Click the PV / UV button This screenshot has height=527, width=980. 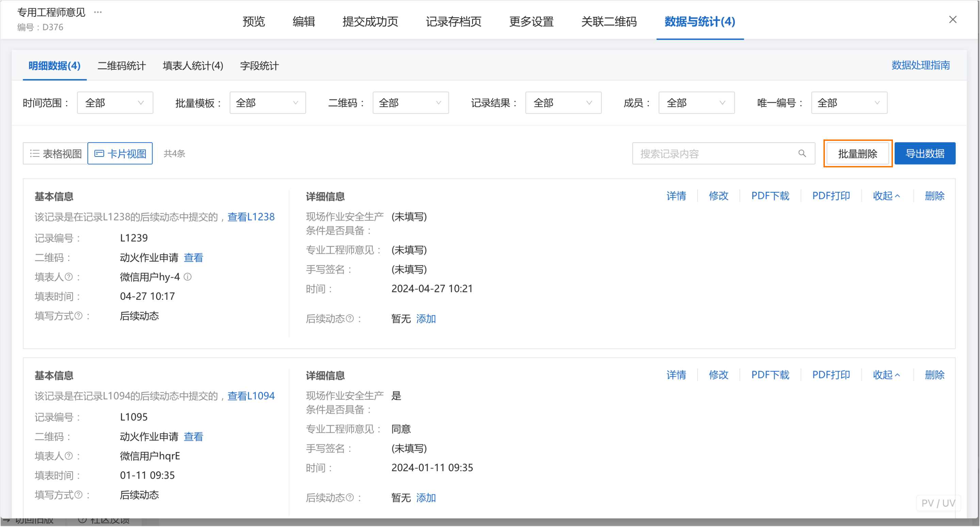point(938,503)
